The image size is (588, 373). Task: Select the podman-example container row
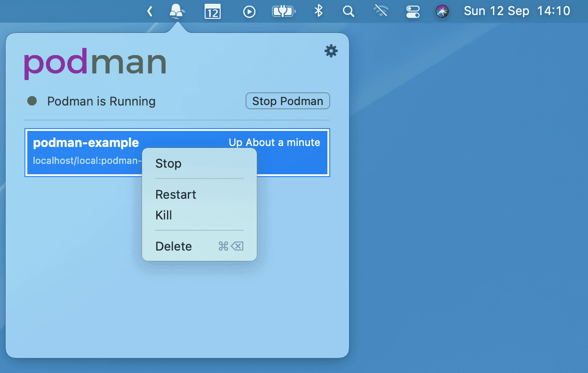click(177, 153)
